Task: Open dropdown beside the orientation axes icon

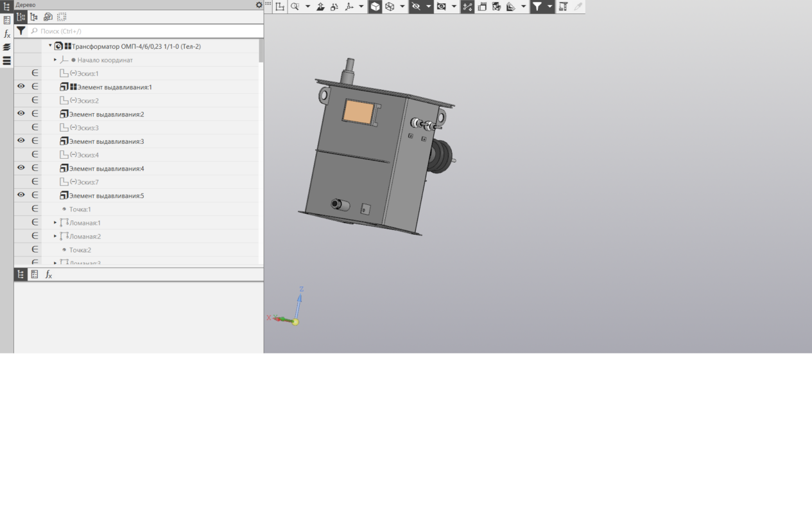Action: [361, 7]
